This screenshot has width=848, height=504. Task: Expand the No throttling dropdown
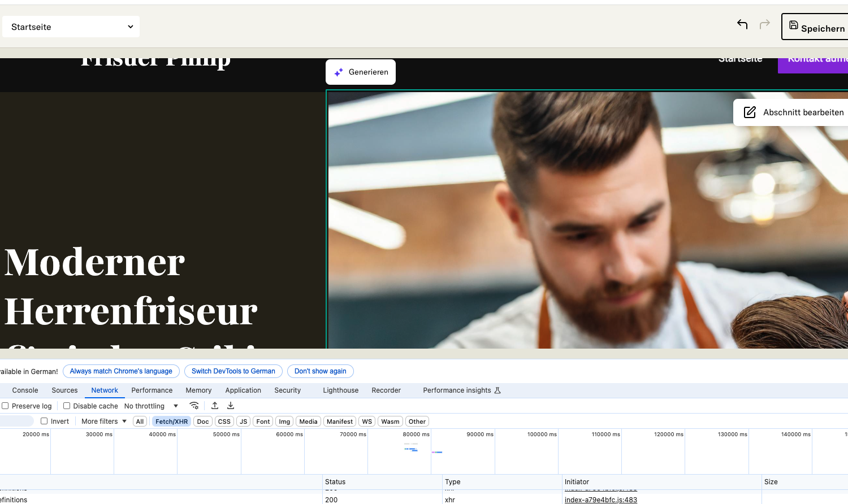(151, 406)
